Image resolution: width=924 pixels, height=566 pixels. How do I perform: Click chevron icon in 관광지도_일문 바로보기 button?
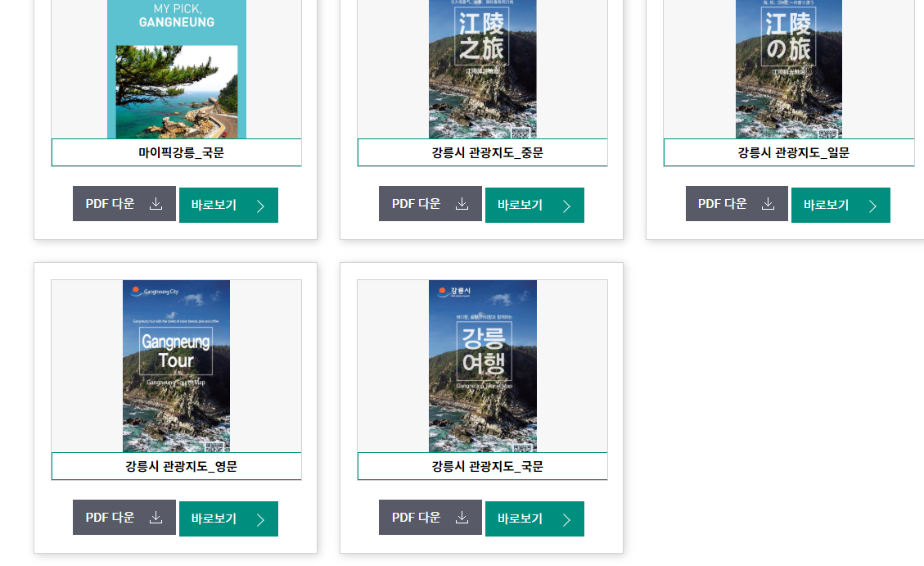(872, 206)
